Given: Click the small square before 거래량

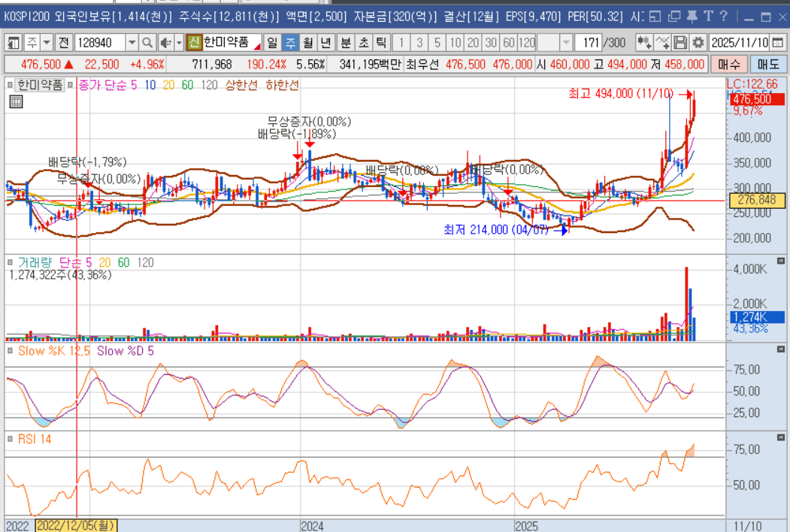Looking at the screenshot, I should pyautogui.click(x=10, y=262).
